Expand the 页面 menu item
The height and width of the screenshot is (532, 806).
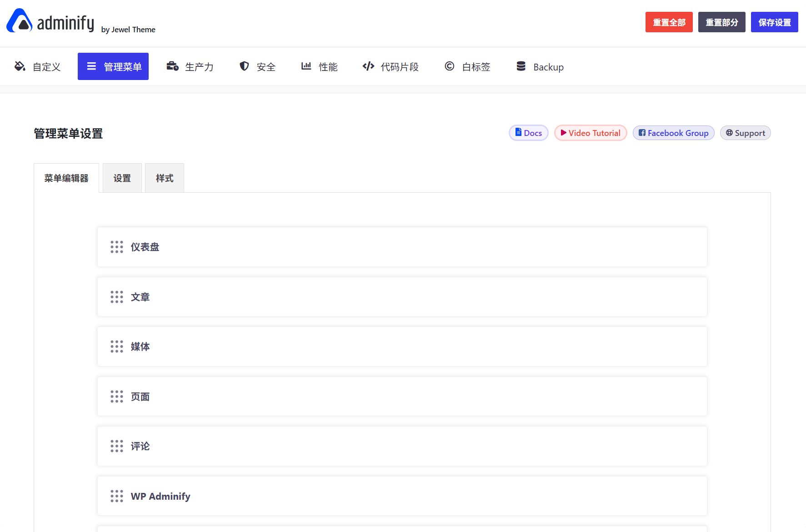(402, 396)
